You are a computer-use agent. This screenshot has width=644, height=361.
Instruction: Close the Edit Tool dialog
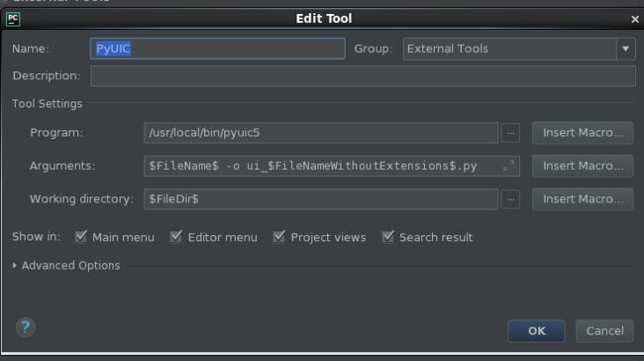tap(635, 19)
